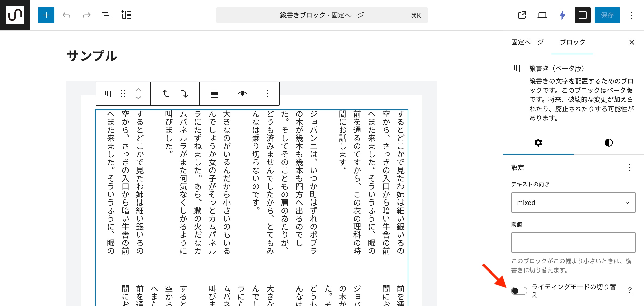Open block toolbar options menu
The height and width of the screenshot is (306, 644).
pyautogui.click(x=267, y=94)
